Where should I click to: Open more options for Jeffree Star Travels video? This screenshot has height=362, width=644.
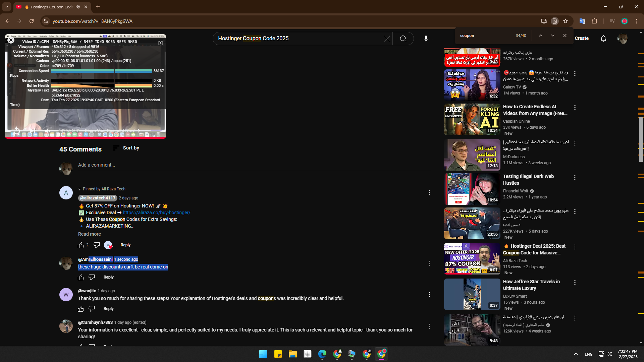[575, 283]
